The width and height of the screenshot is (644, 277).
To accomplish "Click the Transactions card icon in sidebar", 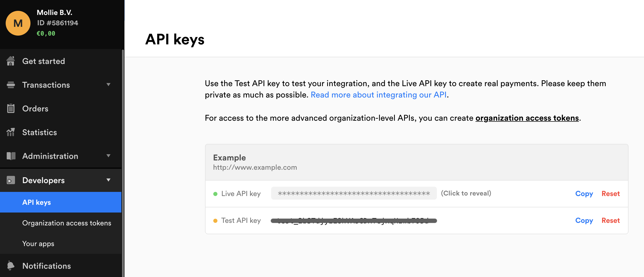I will coord(11,85).
